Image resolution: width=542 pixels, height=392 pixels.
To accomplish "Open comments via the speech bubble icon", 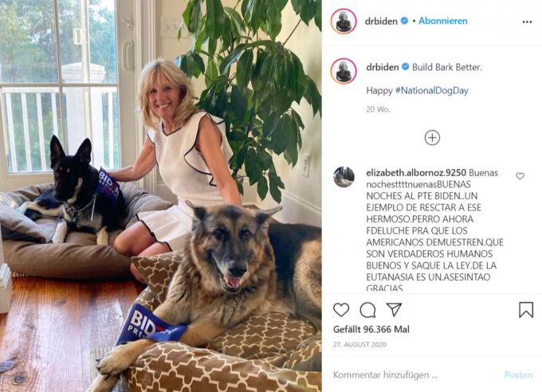I will [367, 310].
